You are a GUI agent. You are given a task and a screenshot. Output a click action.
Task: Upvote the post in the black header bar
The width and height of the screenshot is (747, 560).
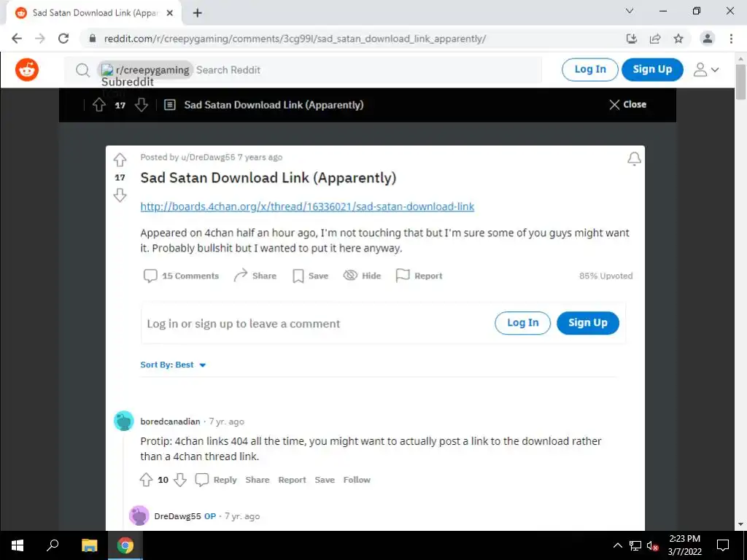tap(99, 105)
